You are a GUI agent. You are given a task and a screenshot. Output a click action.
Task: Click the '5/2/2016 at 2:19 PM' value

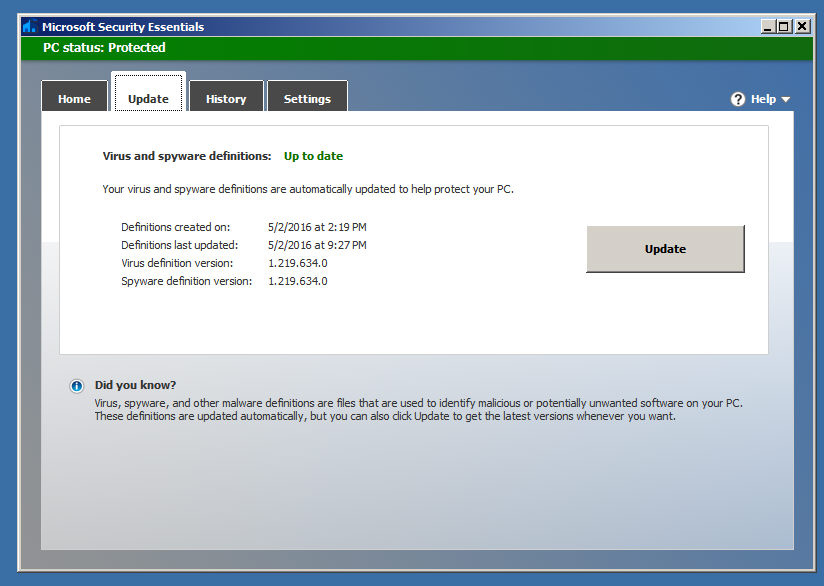pyautogui.click(x=317, y=227)
